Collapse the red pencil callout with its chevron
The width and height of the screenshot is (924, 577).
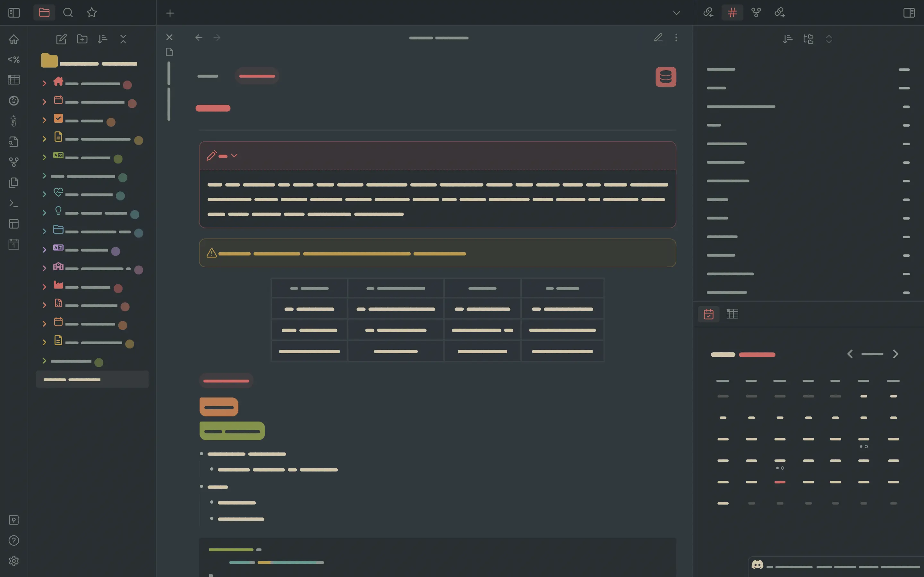(x=234, y=155)
